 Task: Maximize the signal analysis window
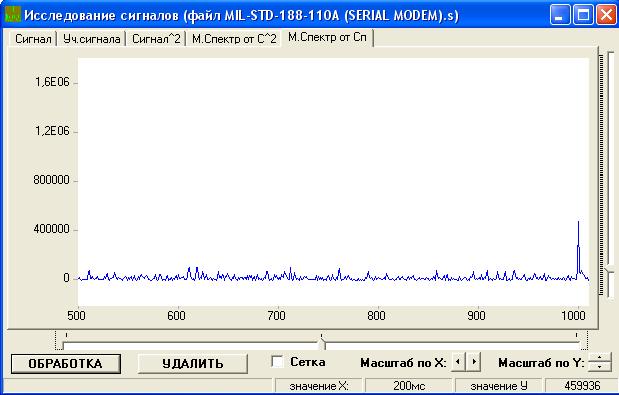tap(583, 15)
